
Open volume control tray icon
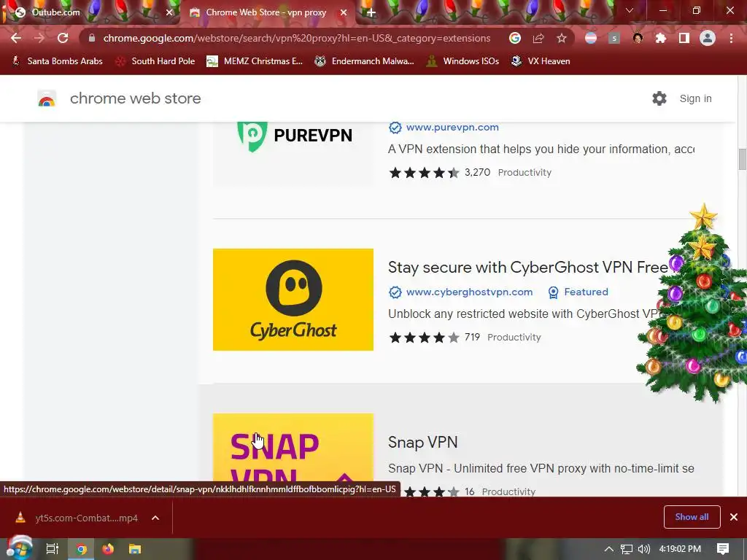pos(644,549)
